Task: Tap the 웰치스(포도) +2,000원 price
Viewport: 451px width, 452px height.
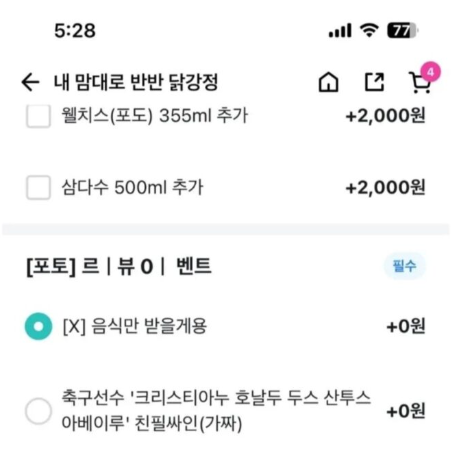Action: click(x=385, y=116)
